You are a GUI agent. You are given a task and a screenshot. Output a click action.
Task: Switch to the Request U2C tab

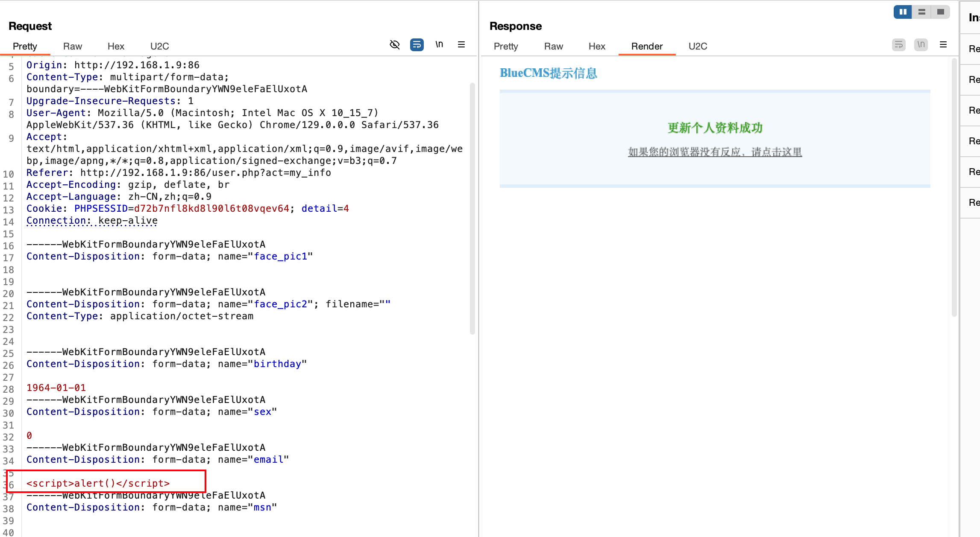tap(160, 46)
